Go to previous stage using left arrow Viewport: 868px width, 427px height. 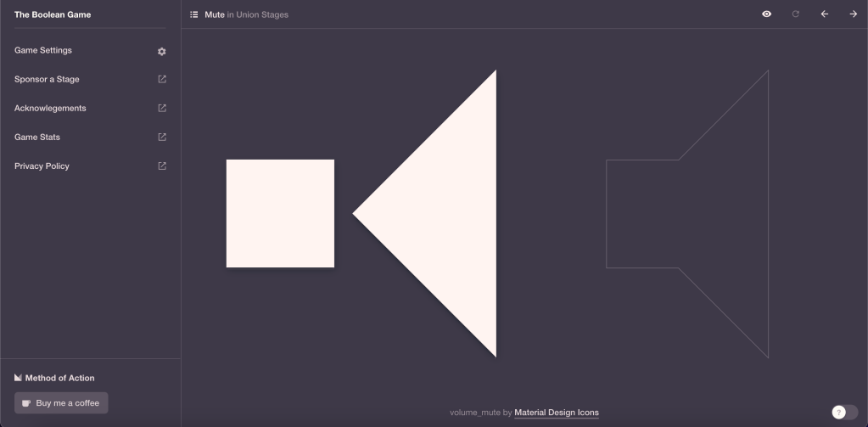click(x=824, y=14)
